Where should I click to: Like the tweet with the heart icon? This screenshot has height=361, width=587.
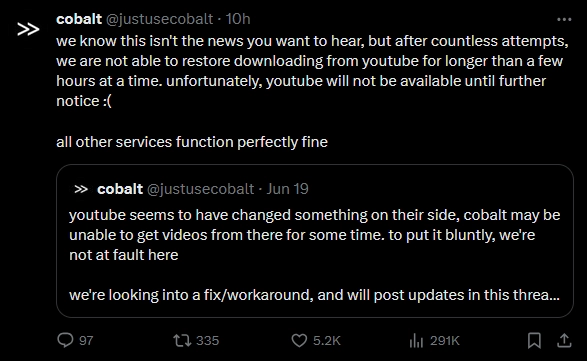[299, 340]
